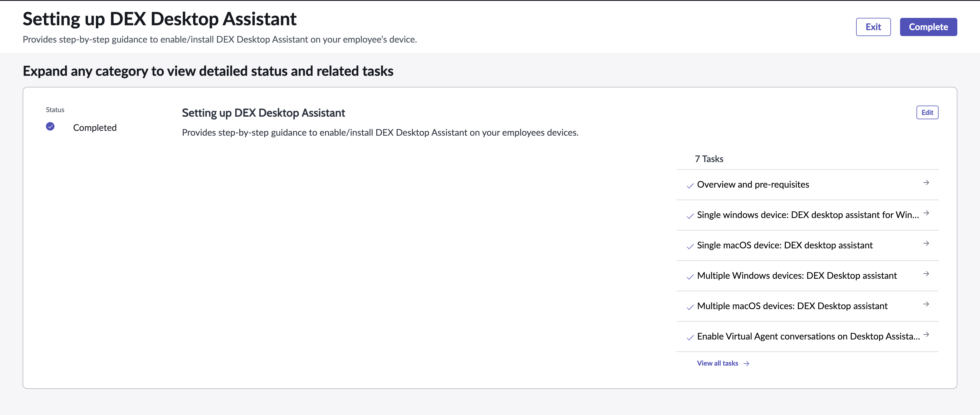Click the 'Status' label
This screenshot has height=415, width=980.
click(55, 110)
